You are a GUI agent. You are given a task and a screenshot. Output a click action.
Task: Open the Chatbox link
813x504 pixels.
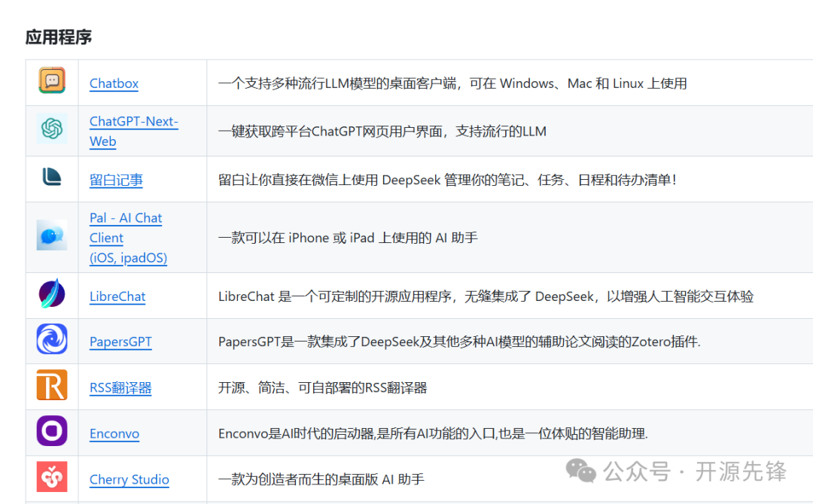click(114, 83)
